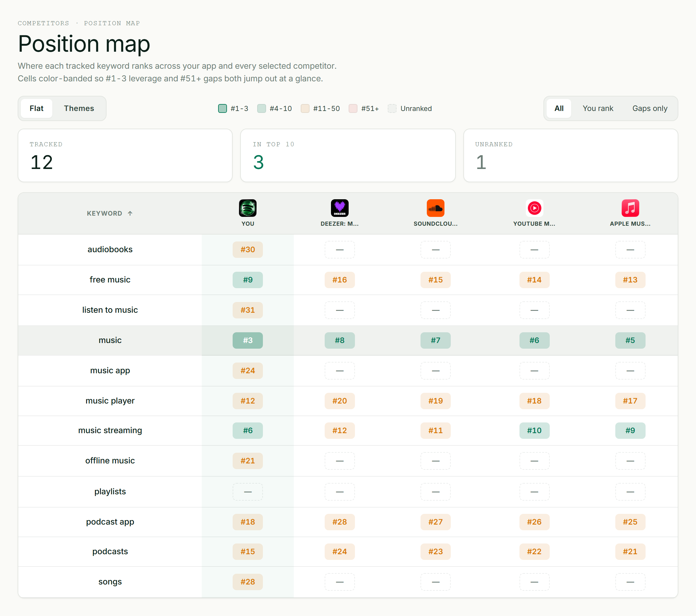
Task: Select the Gaps only filter
Action: pos(650,108)
